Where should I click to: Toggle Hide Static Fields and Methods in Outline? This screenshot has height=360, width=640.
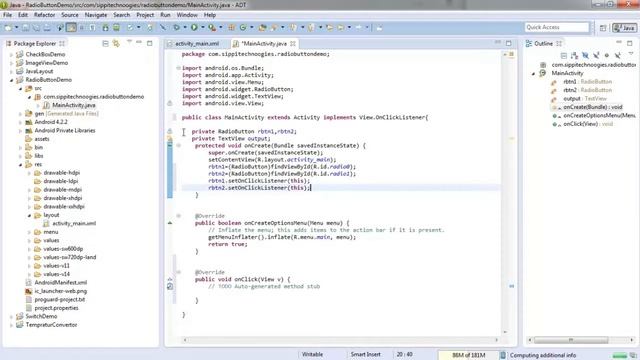(596, 56)
